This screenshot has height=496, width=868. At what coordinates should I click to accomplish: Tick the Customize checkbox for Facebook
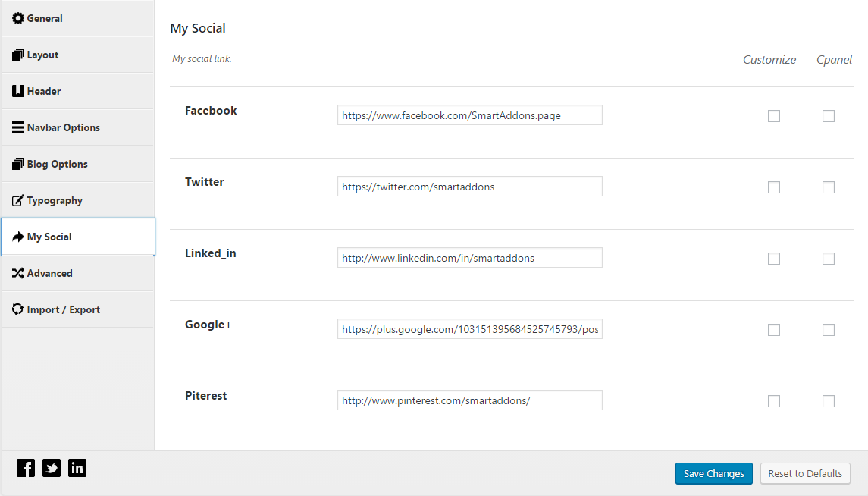point(774,116)
